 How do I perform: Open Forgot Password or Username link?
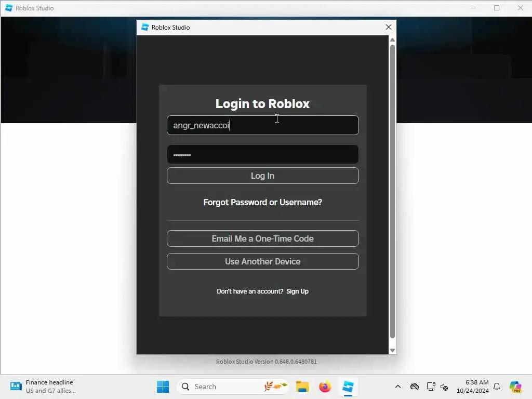[262, 203]
